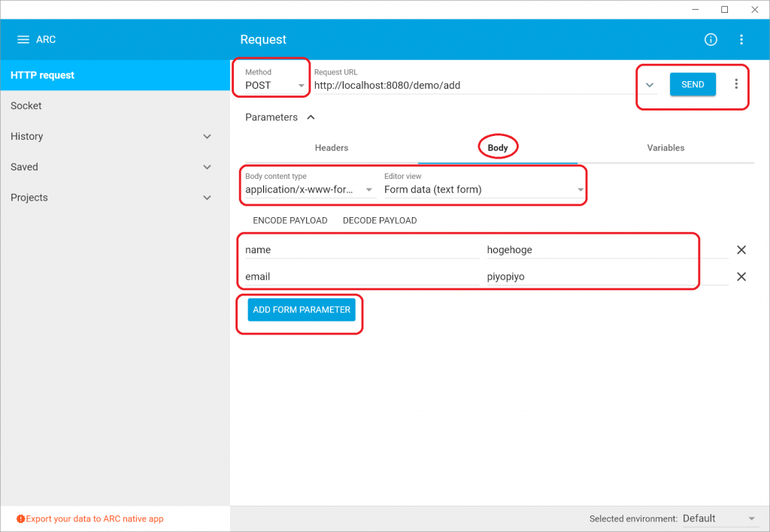Switch to the Variables tab
Screen dimensions: 770x532
665,148
